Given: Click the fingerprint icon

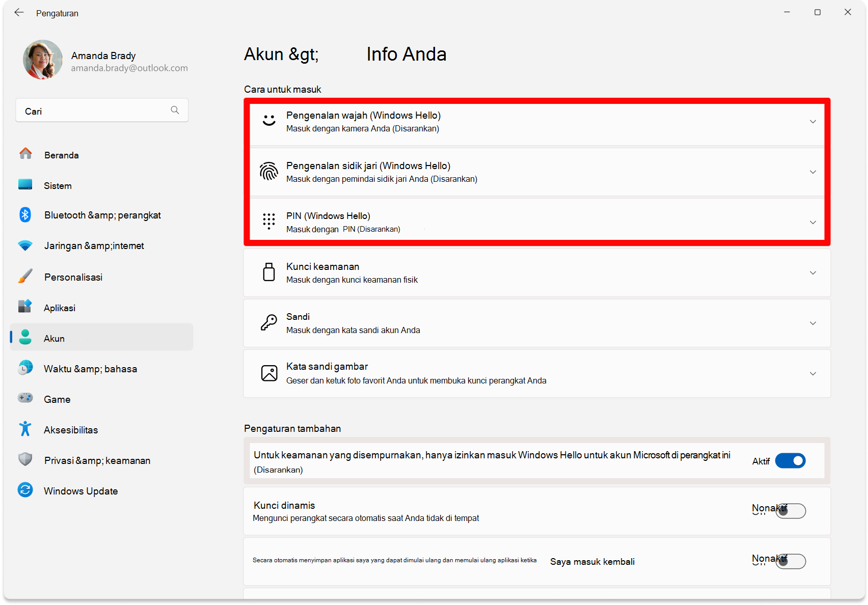Looking at the screenshot, I should 269,172.
